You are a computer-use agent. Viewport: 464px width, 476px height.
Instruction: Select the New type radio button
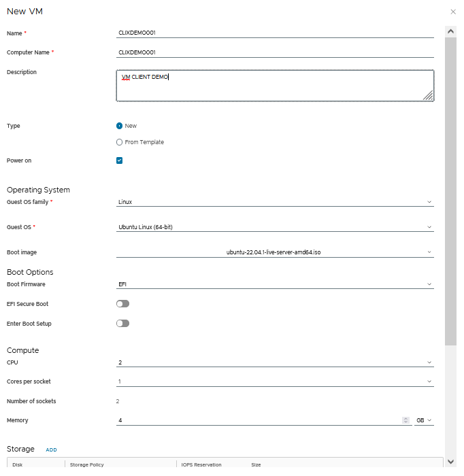(120, 126)
